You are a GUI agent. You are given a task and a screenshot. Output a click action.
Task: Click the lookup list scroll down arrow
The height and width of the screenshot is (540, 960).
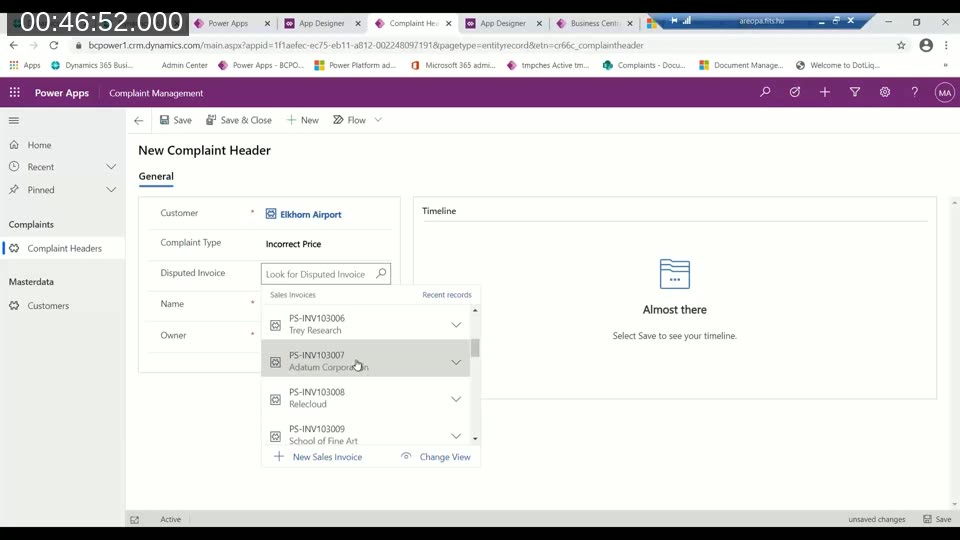pos(475,439)
